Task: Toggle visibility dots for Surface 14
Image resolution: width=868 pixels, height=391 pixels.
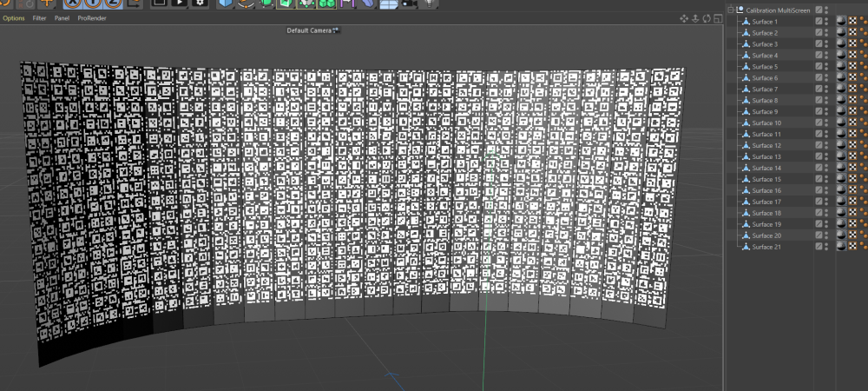Action: pyautogui.click(x=826, y=168)
